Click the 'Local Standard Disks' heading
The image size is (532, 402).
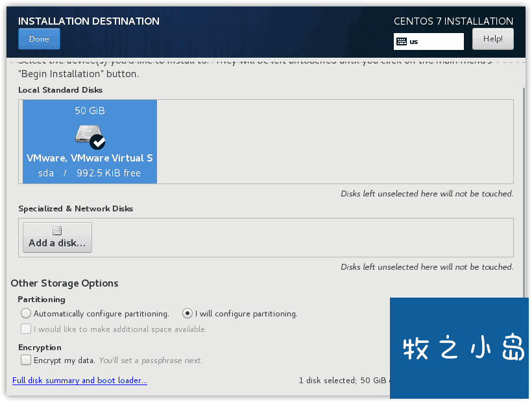(60, 90)
